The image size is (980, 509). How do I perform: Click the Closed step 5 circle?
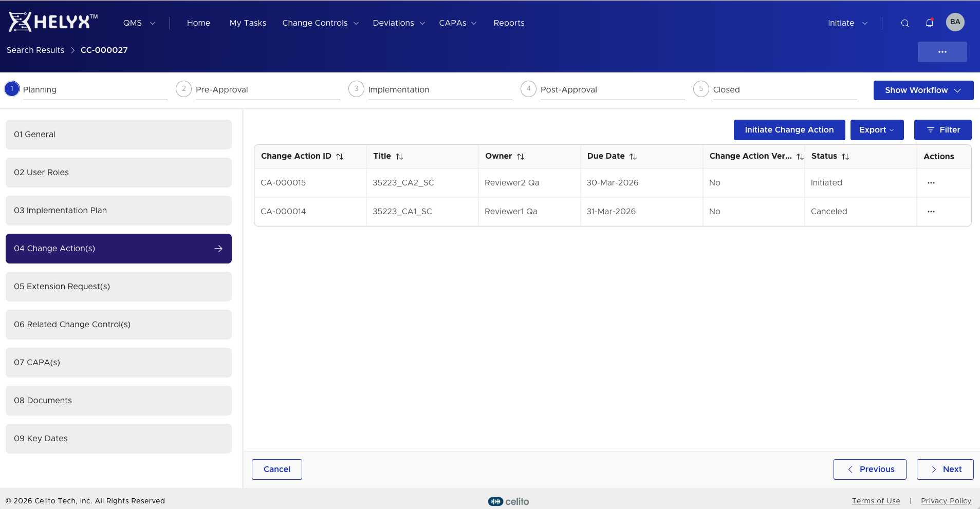tap(701, 89)
